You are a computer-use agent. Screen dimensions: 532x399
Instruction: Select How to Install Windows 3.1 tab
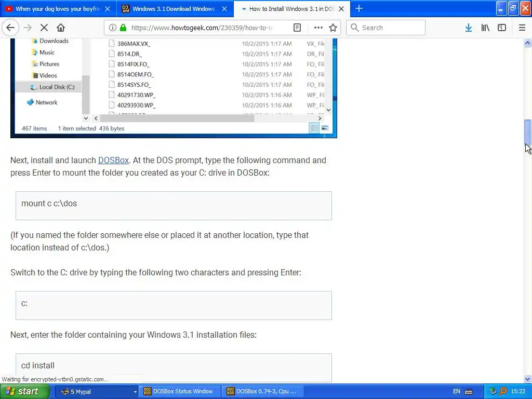[x=292, y=9]
